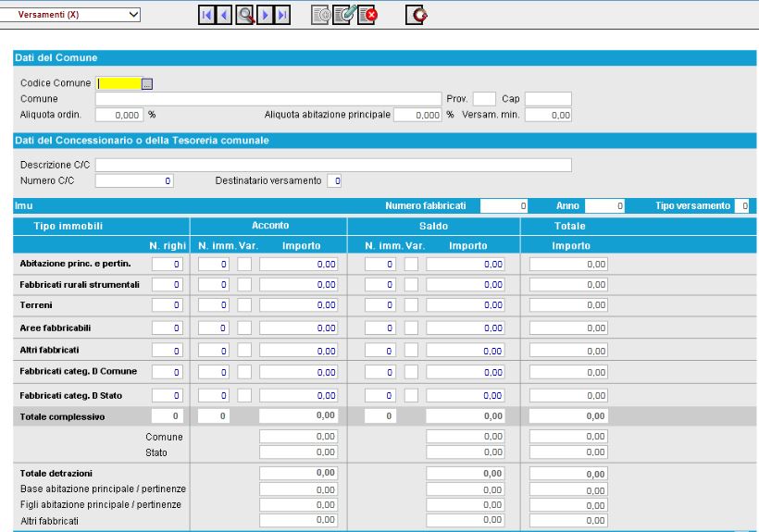Go to the previous record
The width and height of the screenshot is (759, 532).
(x=227, y=15)
